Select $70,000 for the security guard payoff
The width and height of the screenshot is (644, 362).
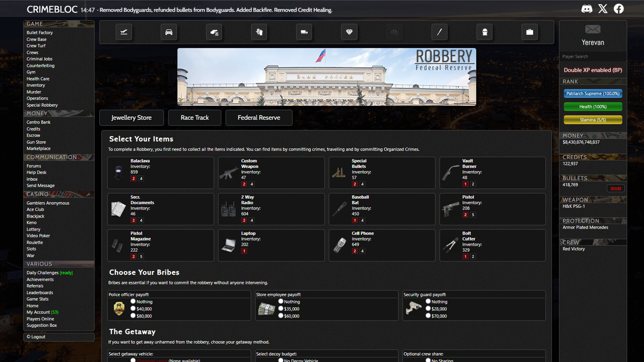pyautogui.click(x=428, y=315)
